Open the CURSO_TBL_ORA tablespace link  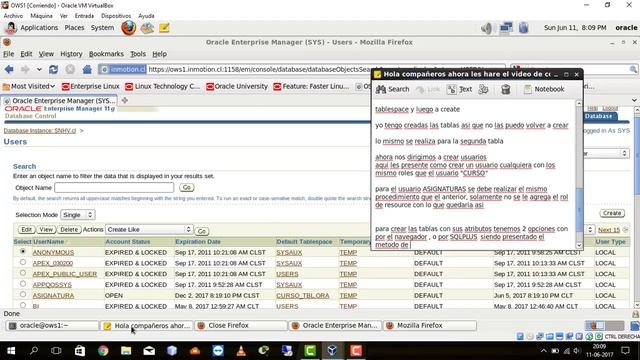302,295
